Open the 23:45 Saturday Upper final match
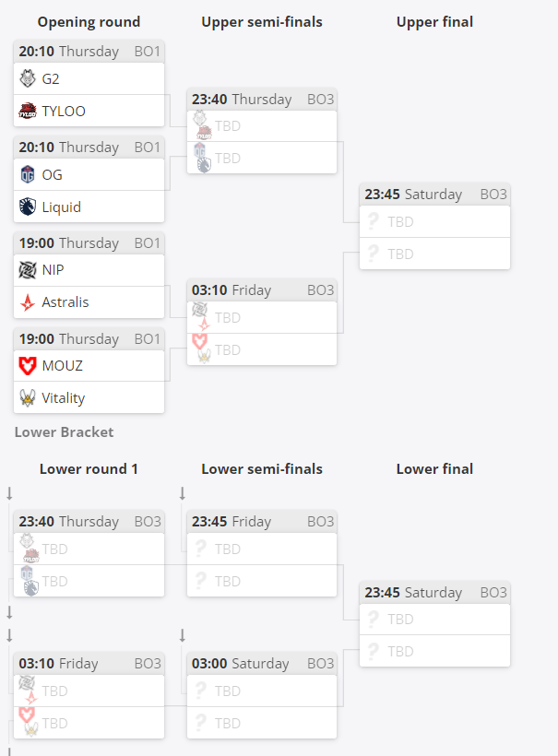The image size is (558, 756). [434, 227]
